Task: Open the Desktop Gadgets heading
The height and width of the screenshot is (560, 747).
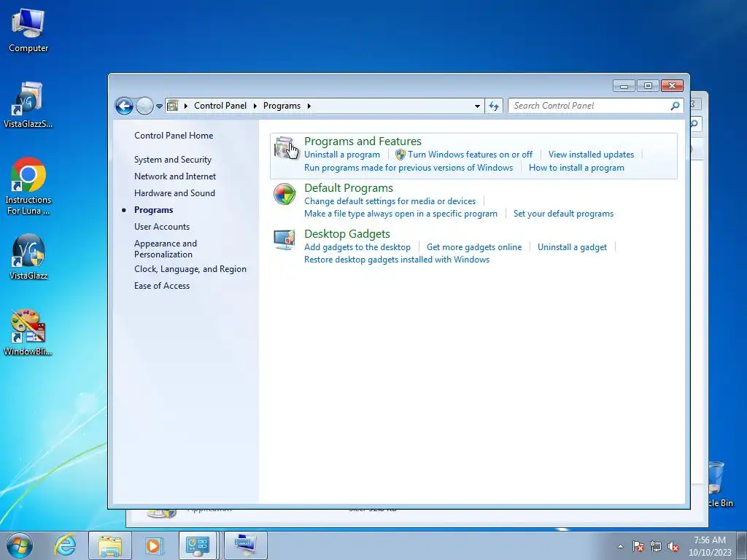Action: pos(347,234)
